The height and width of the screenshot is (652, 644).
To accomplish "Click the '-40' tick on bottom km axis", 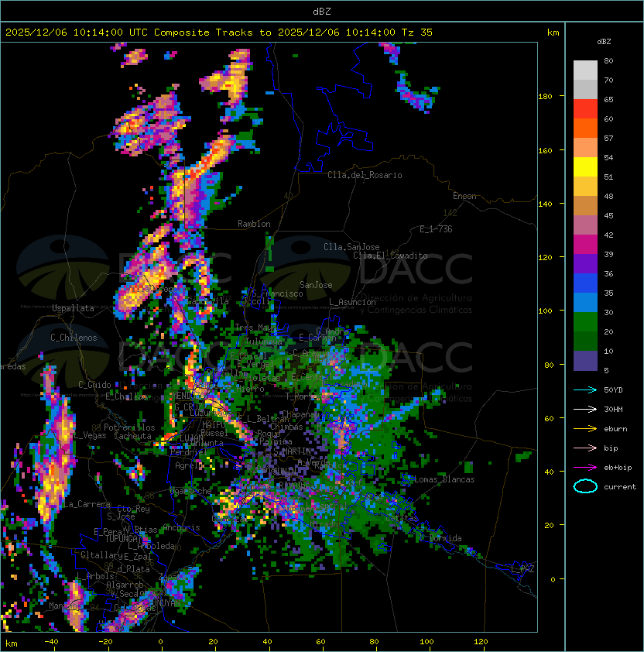I will click(51, 642).
